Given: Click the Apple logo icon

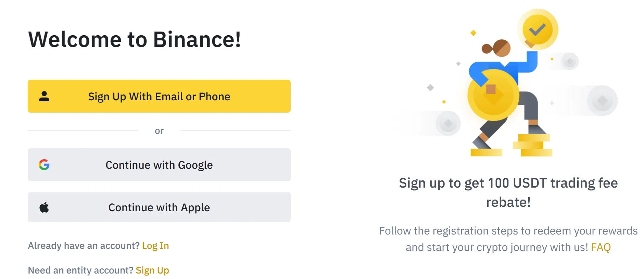Looking at the screenshot, I should (x=44, y=207).
